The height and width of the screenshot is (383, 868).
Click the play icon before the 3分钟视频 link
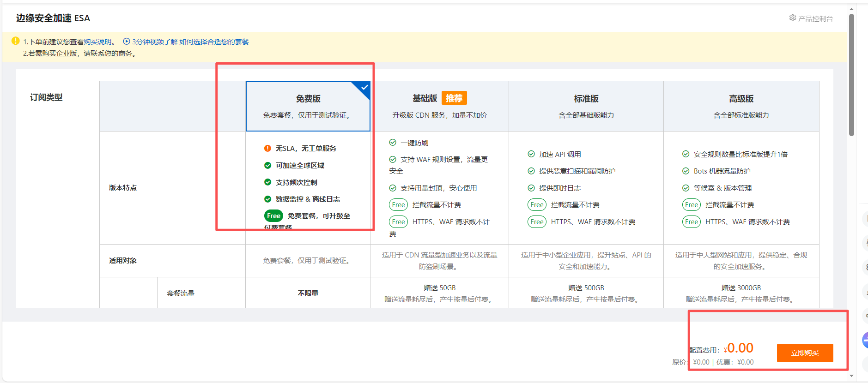coord(127,42)
